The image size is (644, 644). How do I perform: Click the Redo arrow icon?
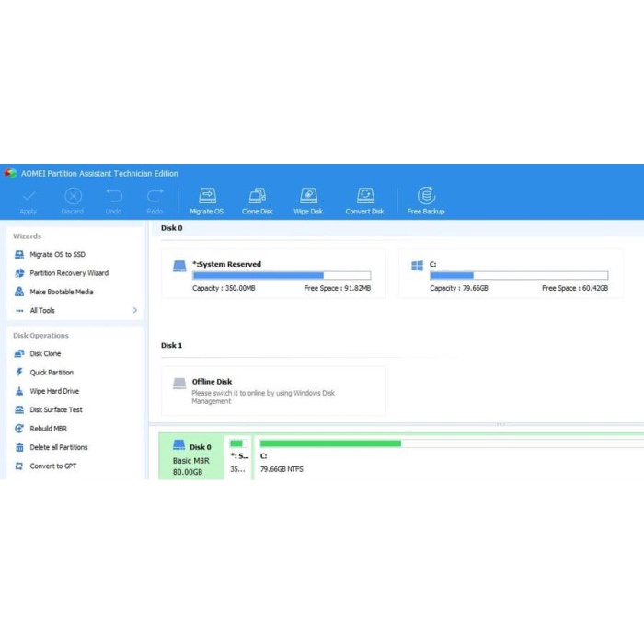click(x=155, y=195)
